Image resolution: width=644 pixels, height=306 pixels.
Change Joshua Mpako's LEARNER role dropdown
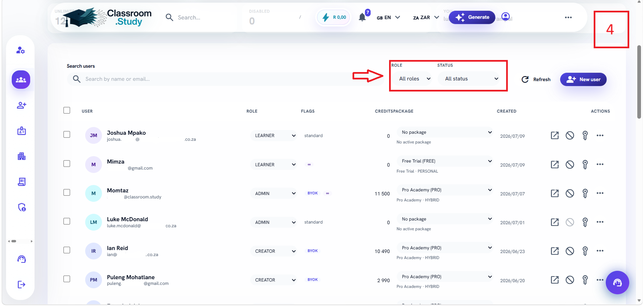coord(274,135)
